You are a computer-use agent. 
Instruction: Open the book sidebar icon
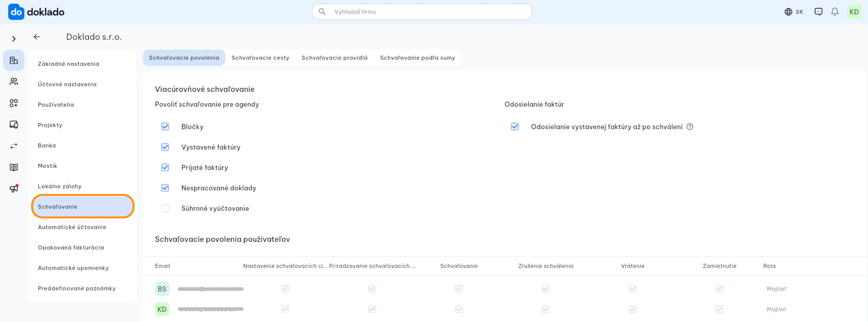point(14,167)
